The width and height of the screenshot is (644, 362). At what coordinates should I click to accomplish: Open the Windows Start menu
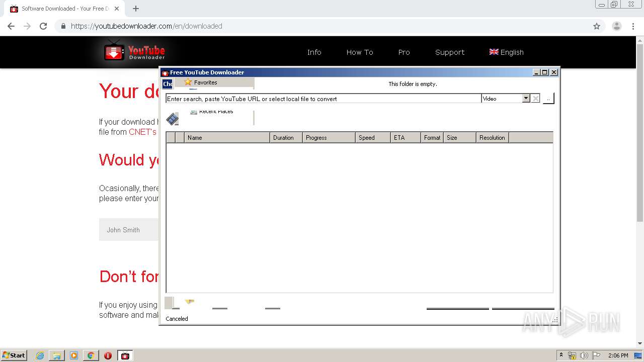click(14, 355)
